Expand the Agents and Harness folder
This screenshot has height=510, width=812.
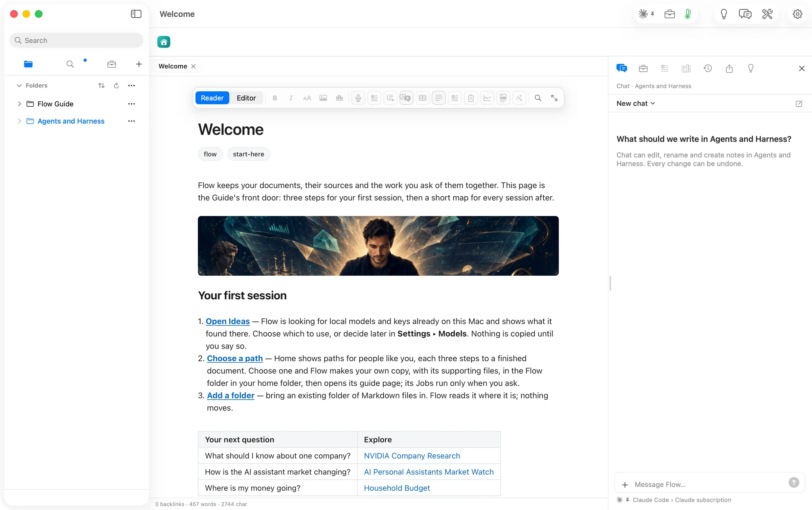(x=19, y=121)
